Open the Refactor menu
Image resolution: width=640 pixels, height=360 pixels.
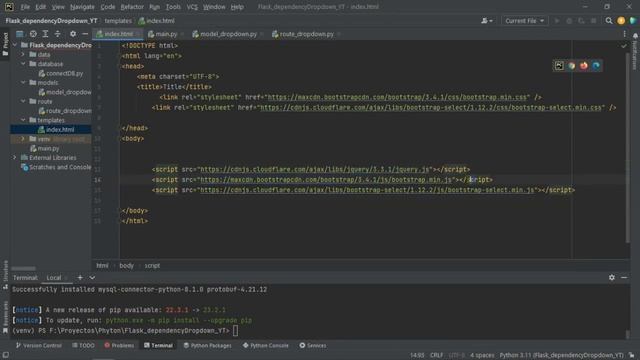coord(132,7)
